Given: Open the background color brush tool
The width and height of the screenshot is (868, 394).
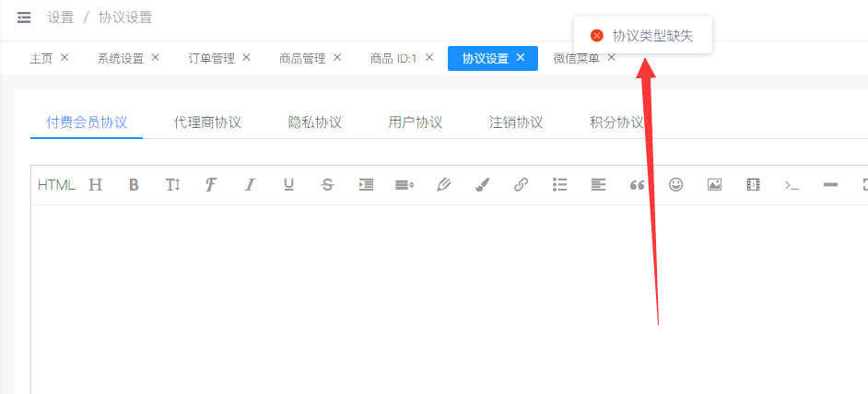Looking at the screenshot, I should [x=482, y=185].
